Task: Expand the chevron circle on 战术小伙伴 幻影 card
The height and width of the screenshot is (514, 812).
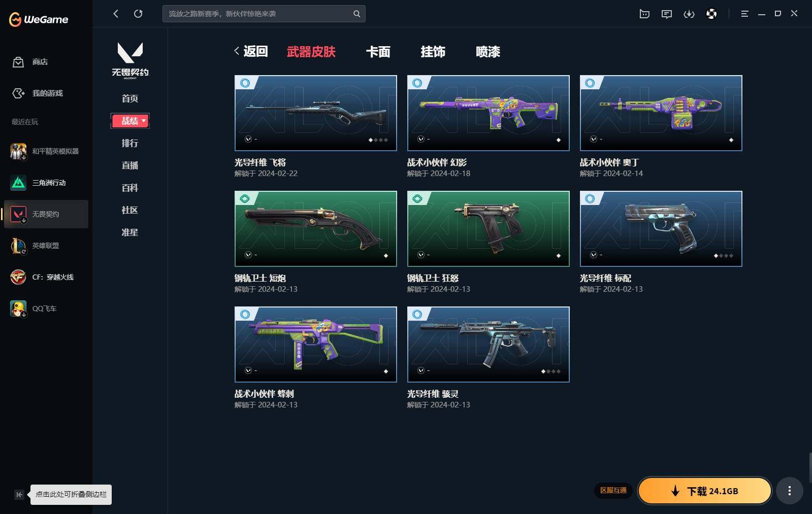Action: point(421,139)
